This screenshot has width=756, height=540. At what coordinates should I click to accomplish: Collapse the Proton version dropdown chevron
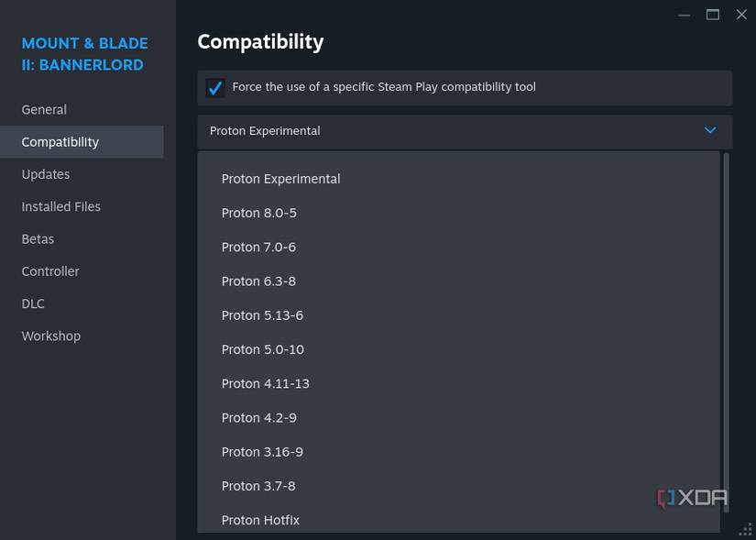[x=709, y=130]
